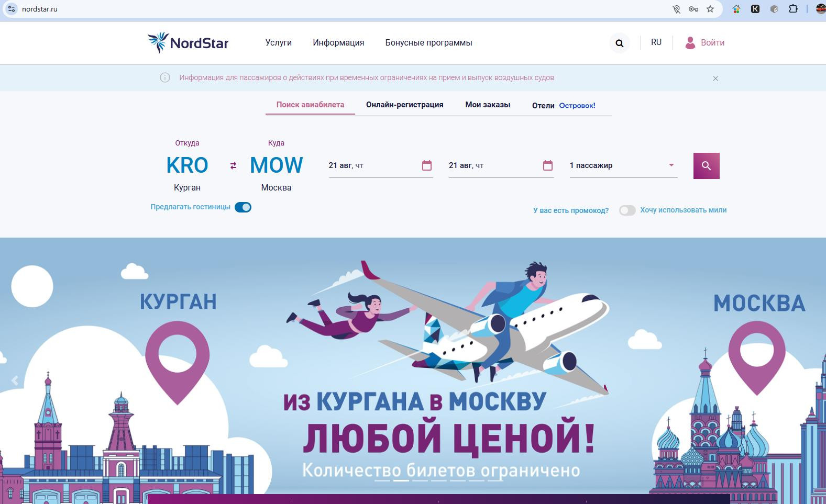Open the Услуги menu
The width and height of the screenshot is (826, 504).
tap(279, 43)
